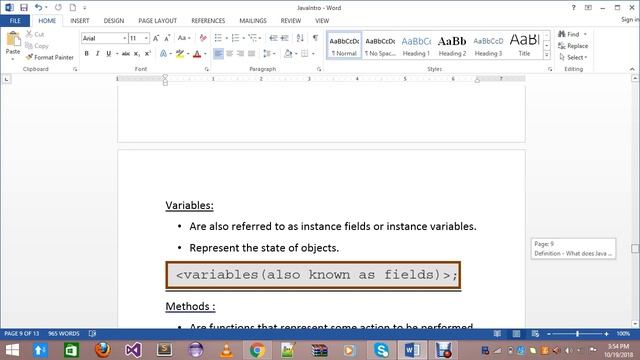Apply strikethrough formatting
Image resolution: width=640 pixels, height=360 pixels.
126,53
